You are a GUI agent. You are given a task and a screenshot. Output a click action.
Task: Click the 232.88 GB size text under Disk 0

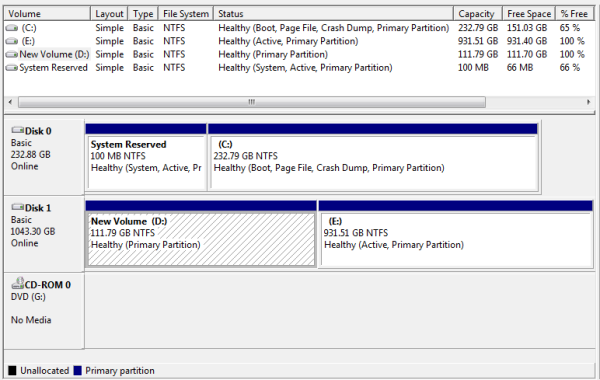(31, 155)
